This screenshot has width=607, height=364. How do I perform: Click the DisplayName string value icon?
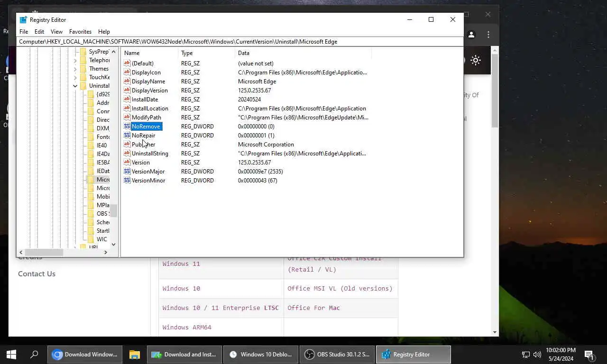tap(127, 81)
